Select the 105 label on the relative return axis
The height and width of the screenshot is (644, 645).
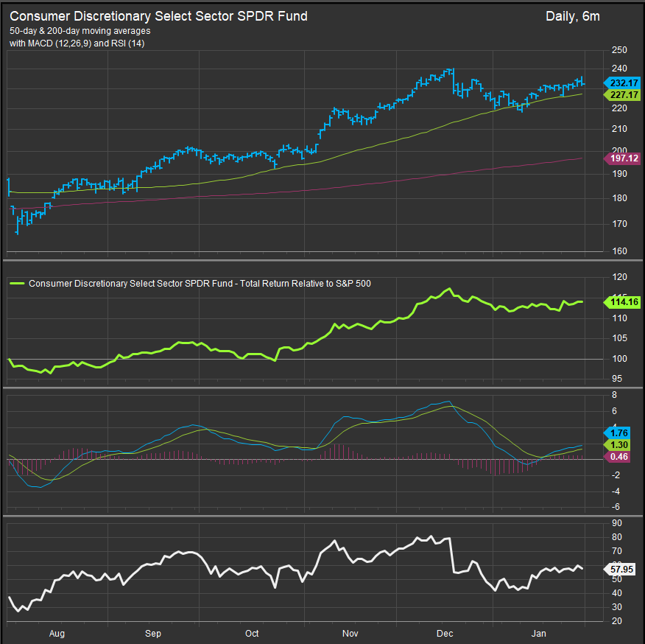point(619,338)
